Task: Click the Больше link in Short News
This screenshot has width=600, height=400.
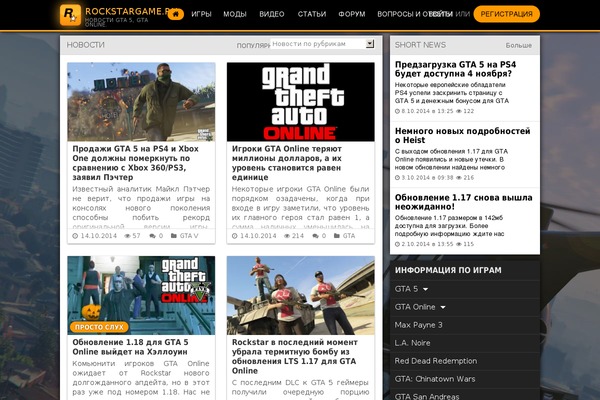Action: (x=518, y=45)
